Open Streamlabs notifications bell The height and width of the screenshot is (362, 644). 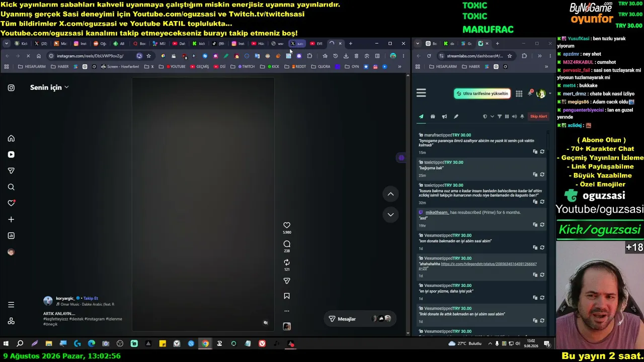tap(530, 93)
